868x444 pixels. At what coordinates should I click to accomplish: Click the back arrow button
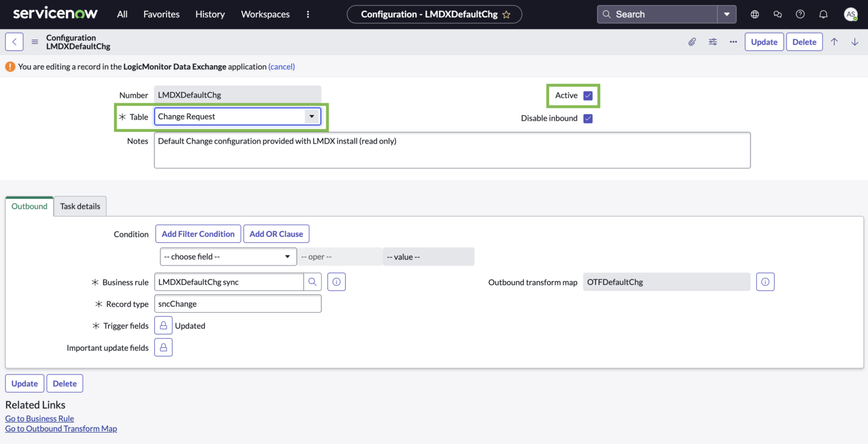pyautogui.click(x=14, y=42)
